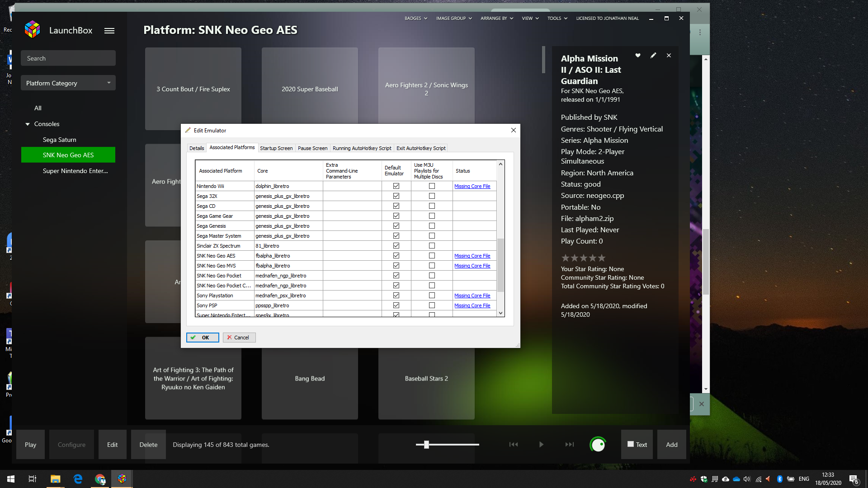Open the notification center icon
Viewport: 868px width, 488px height.
pos(854,479)
